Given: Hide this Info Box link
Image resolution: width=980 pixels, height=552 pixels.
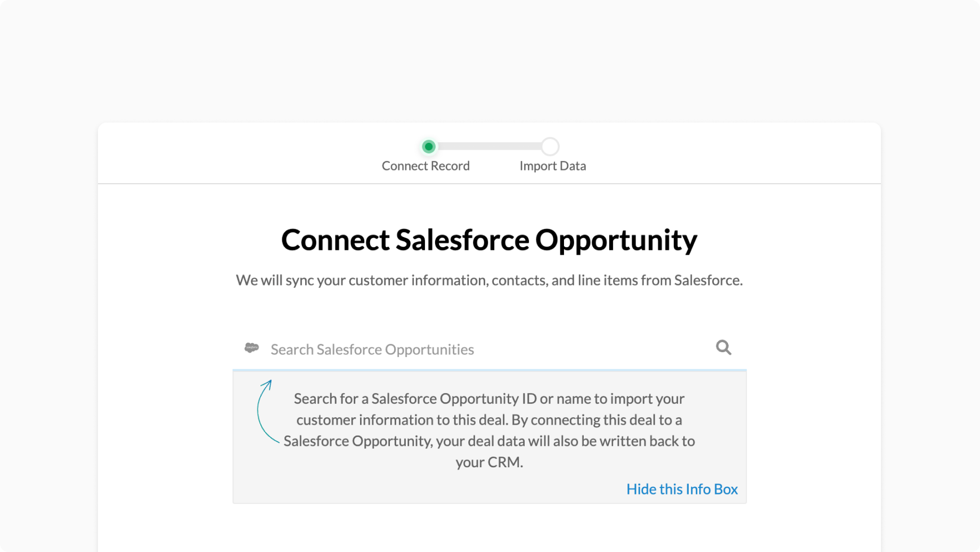Looking at the screenshot, I should 682,489.
